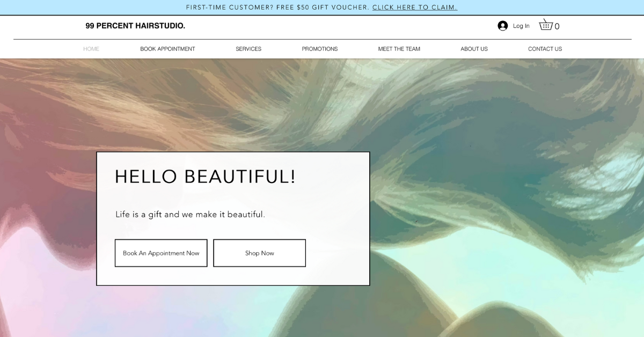Open the SERVICES menu item
The height and width of the screenshot is (337, 644).
point(248,49)
